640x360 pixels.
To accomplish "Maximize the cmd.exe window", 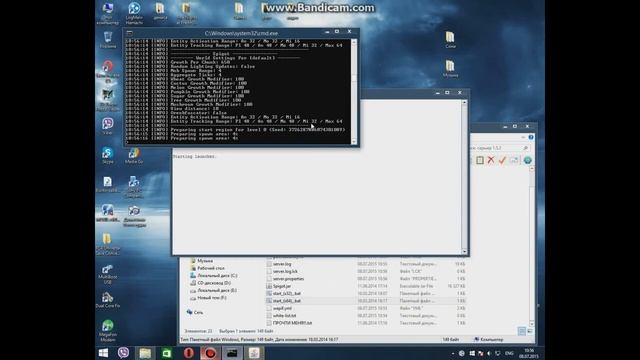I will [x=337, y=31].
